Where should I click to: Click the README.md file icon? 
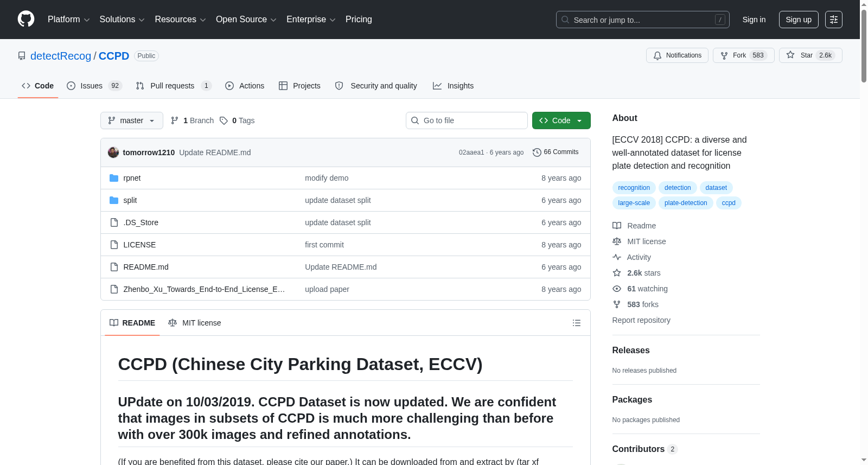pos(114,267)
